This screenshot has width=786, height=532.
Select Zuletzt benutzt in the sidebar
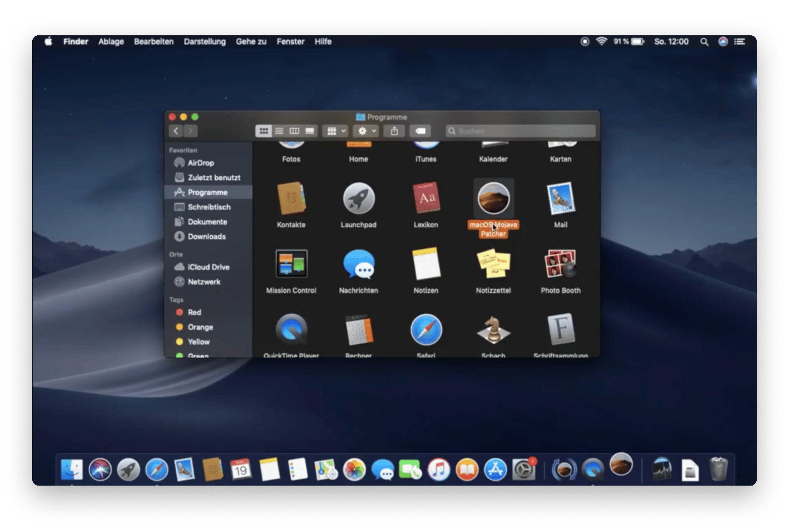208,177
